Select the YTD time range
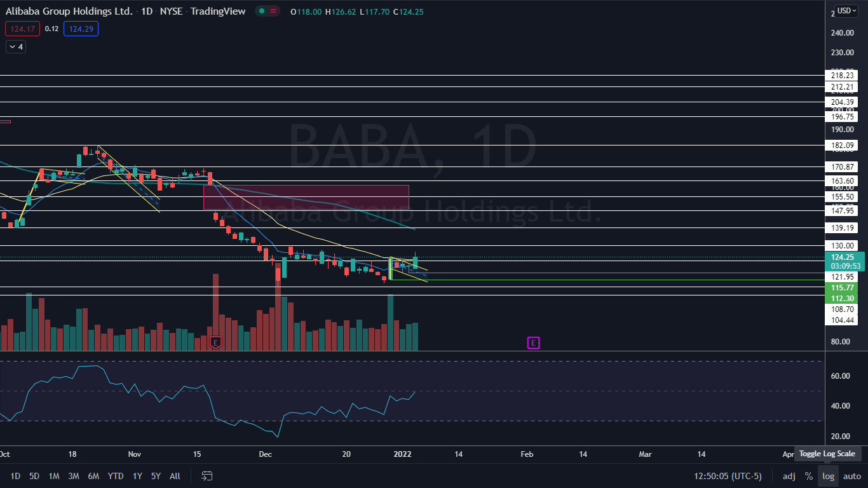 click(x=116, y=476)
